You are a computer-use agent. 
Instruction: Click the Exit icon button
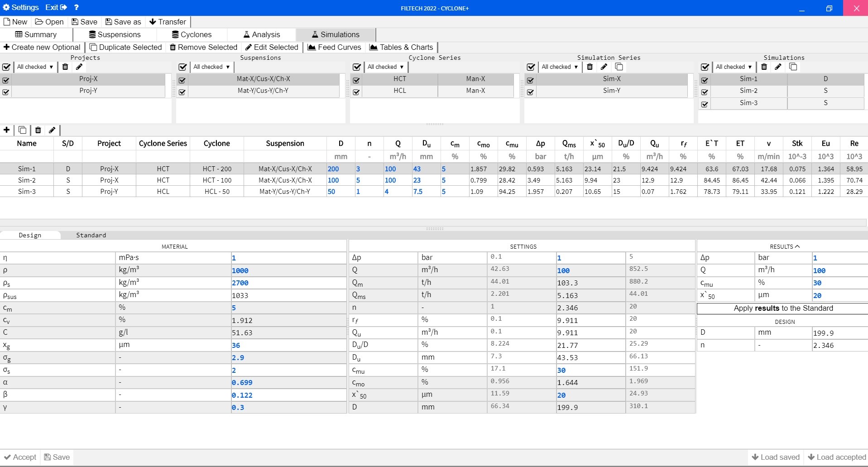coord(56,8)
